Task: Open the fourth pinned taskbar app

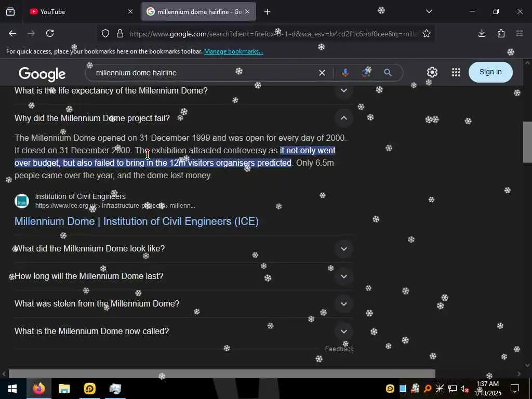Action: click(x=115, y=389)
